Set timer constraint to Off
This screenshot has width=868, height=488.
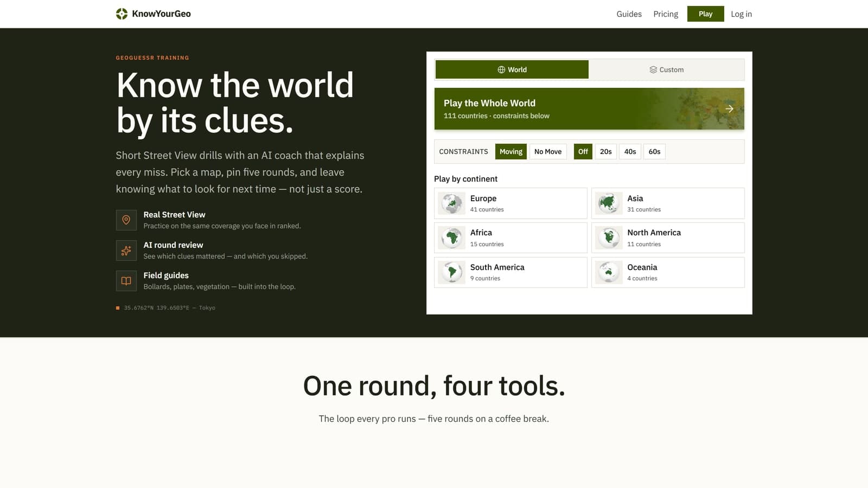pyautogui.click(x=583, y=151)
